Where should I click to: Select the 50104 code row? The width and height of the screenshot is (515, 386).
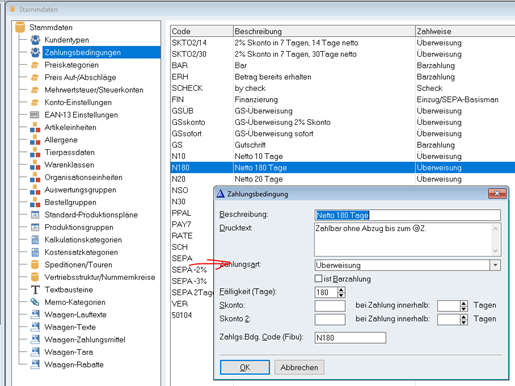pos(182,315)
